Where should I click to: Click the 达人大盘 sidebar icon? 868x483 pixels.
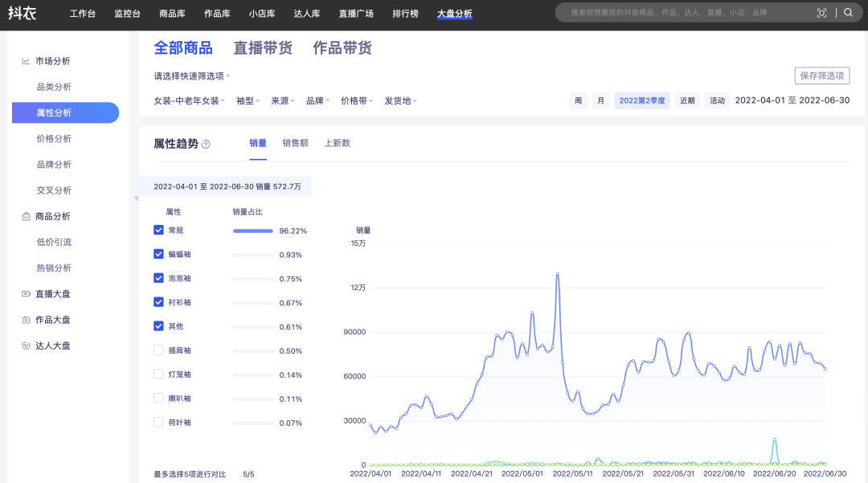click(x=26, y=346)
